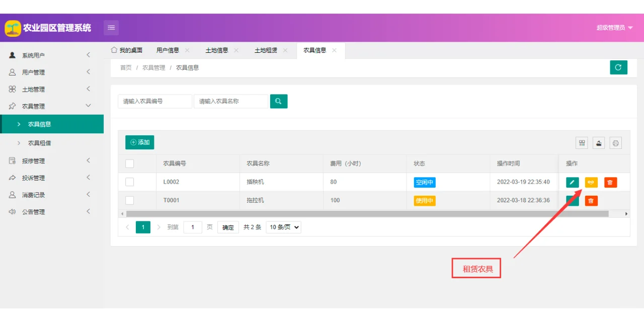Go to the previous page arrow

point(127,227)
